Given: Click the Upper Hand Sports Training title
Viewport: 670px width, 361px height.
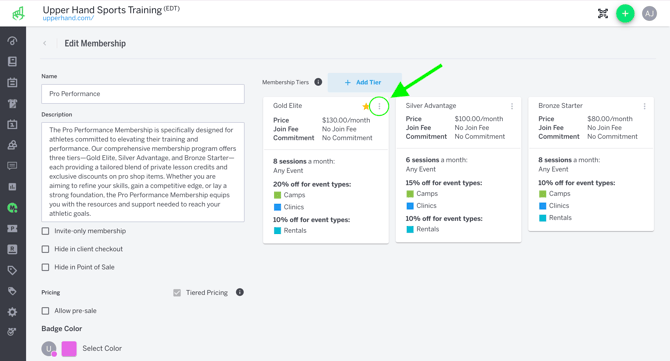Looking at the screenshot, I should click(x=103, y=9).
